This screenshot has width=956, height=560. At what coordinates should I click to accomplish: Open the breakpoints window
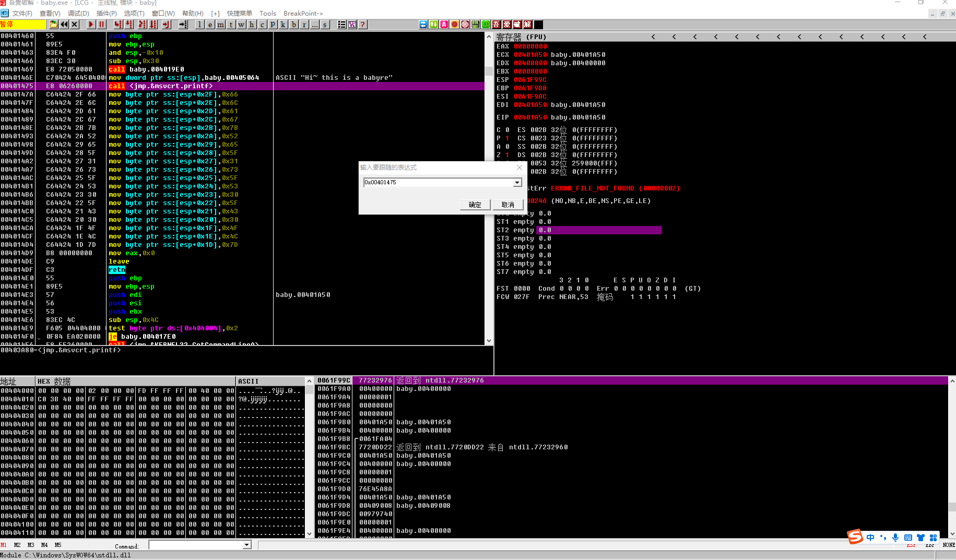coord(293,25)
